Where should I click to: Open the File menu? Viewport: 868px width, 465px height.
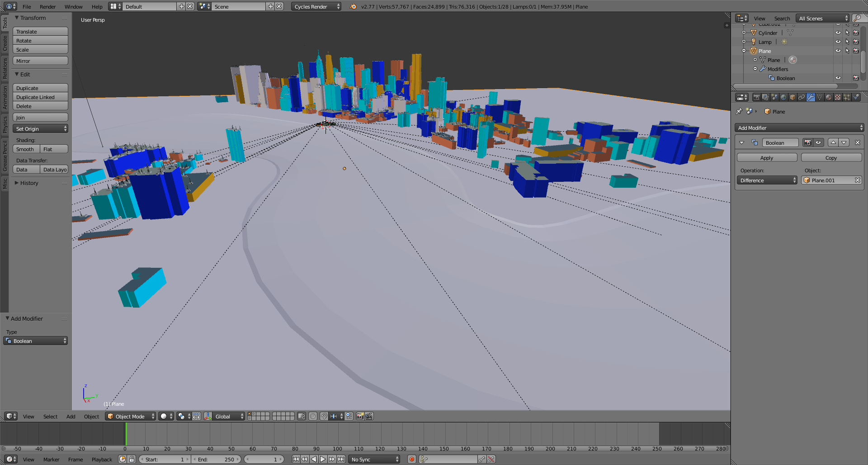(x=27, y=6)
